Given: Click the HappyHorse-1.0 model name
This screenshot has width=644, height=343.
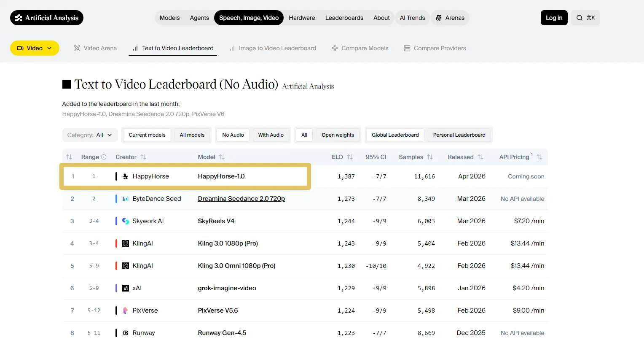Looking at the screenshot, I should point(221,176).
